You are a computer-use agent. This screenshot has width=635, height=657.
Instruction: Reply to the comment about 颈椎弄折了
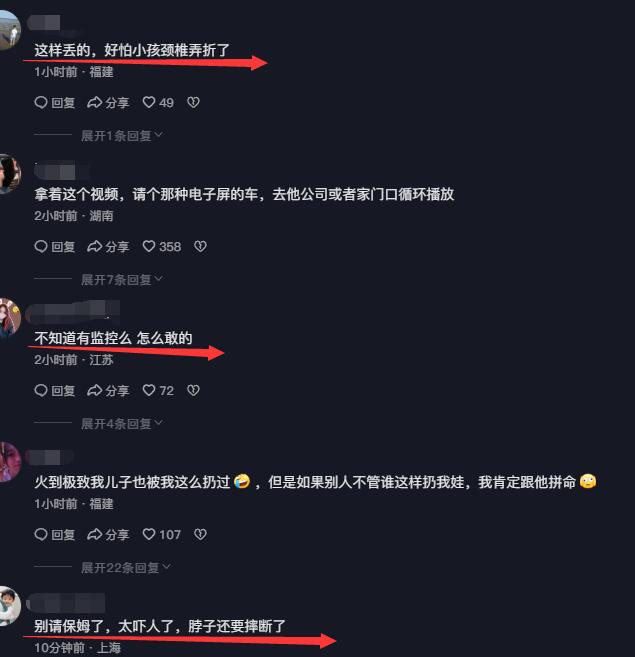54,102
